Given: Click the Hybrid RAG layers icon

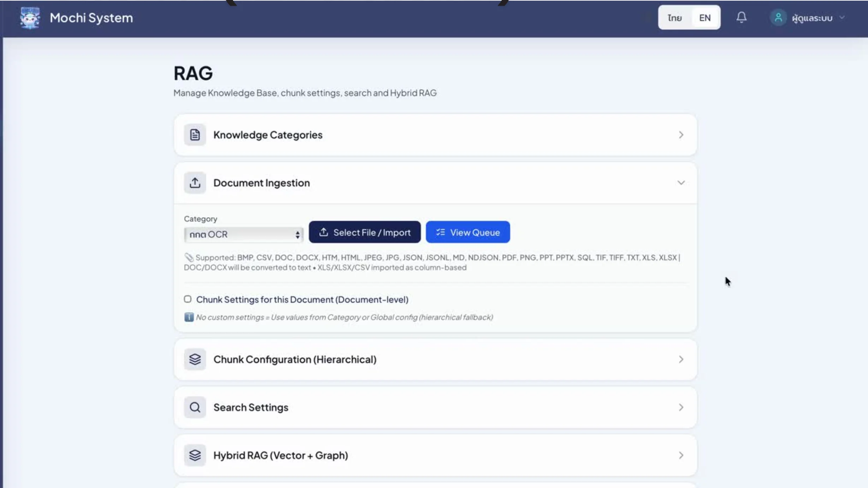Looking at the screenshot, I should click(x=195, y=455).
